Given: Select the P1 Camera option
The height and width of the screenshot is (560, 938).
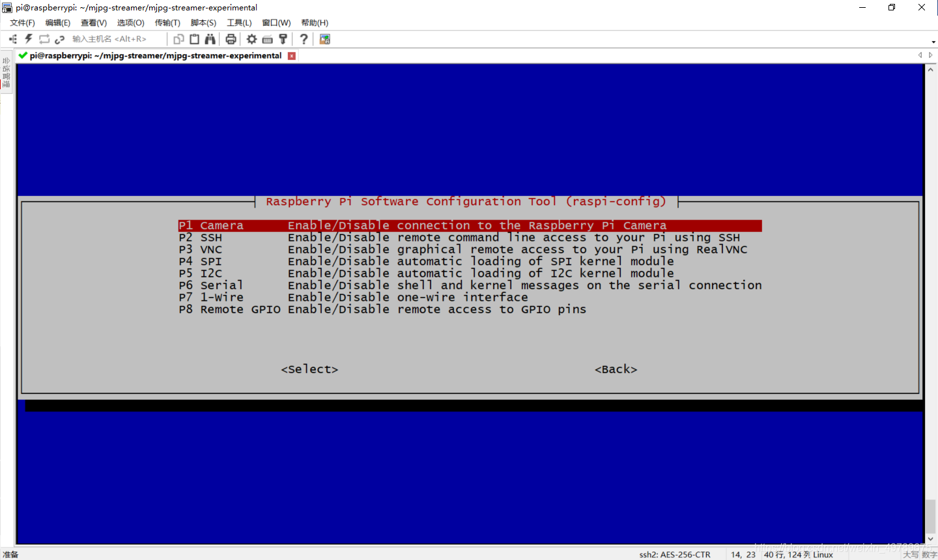Looking at the screenshot, I should (x=470, y=225).
